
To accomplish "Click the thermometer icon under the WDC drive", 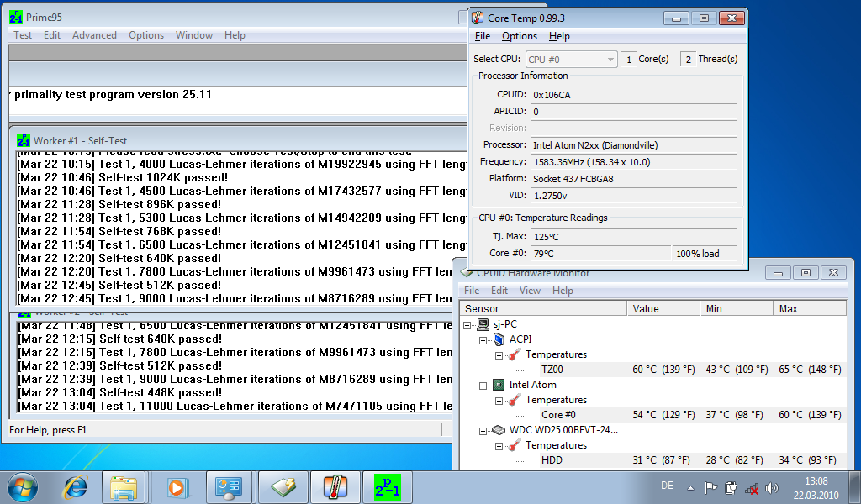I will pyautogui.click(x=515, y=445).
